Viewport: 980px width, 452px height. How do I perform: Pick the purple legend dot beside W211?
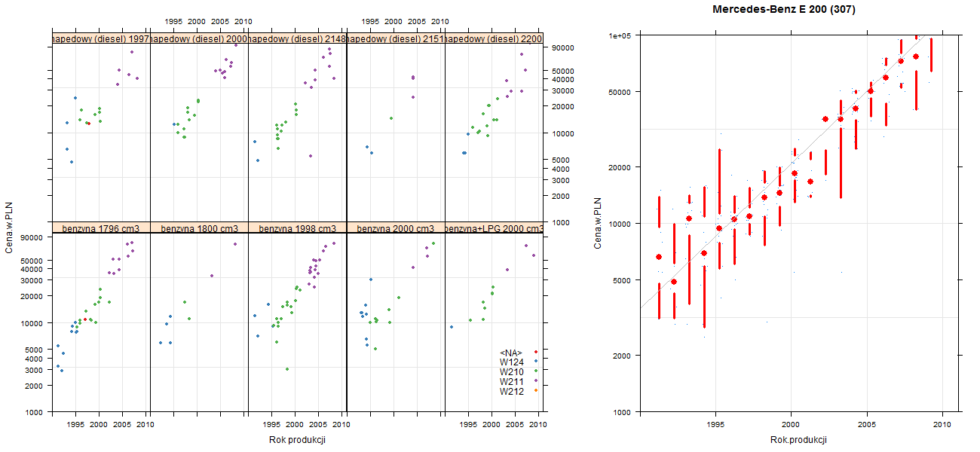pyautogui.click(x=535, y=382)
